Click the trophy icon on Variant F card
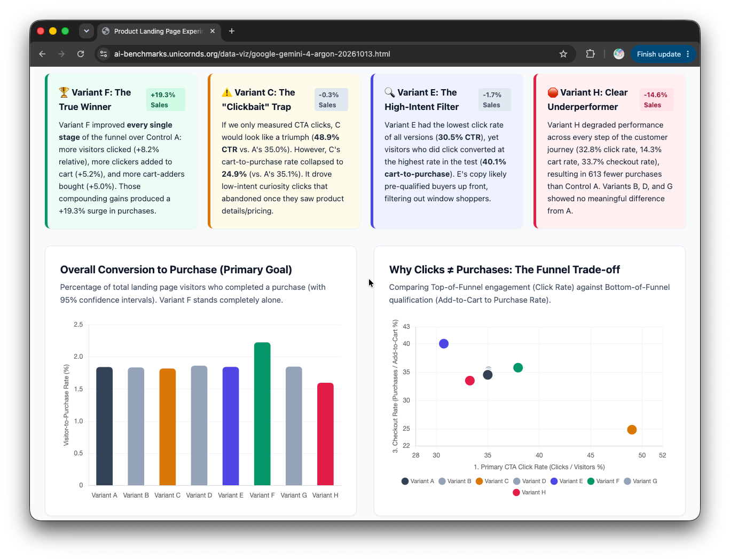This screenshot has width=730, height=560. click(64, 92)
